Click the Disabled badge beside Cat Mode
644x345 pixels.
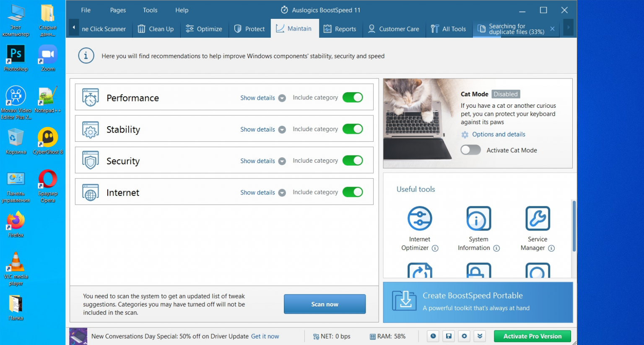[x=505, y=94]
